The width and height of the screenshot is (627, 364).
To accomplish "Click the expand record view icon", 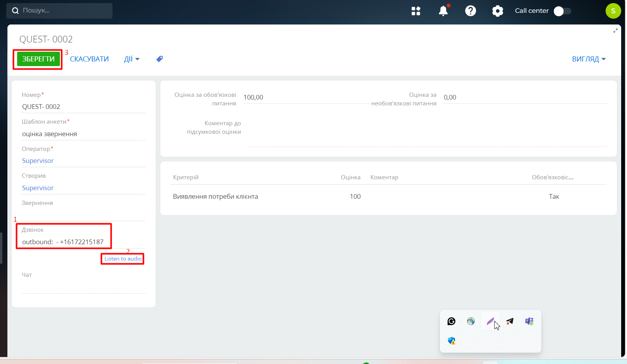I will click(x=615, y=31).
